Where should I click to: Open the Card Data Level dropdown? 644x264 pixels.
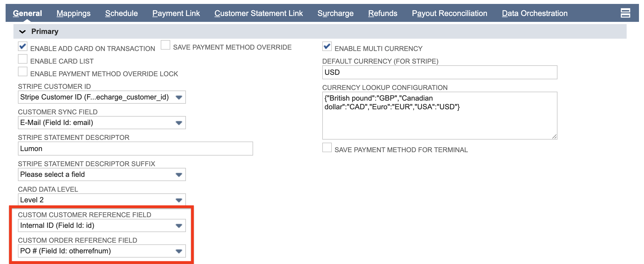click(x=179, y=200)
